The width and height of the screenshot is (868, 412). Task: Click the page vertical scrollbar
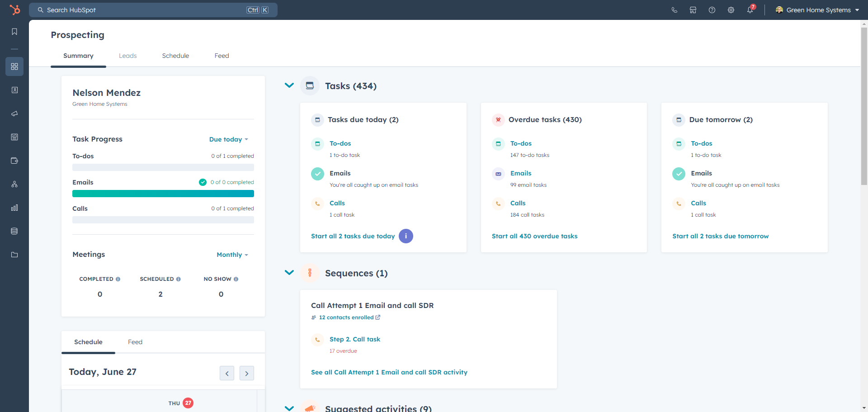[x=864, y=106]
